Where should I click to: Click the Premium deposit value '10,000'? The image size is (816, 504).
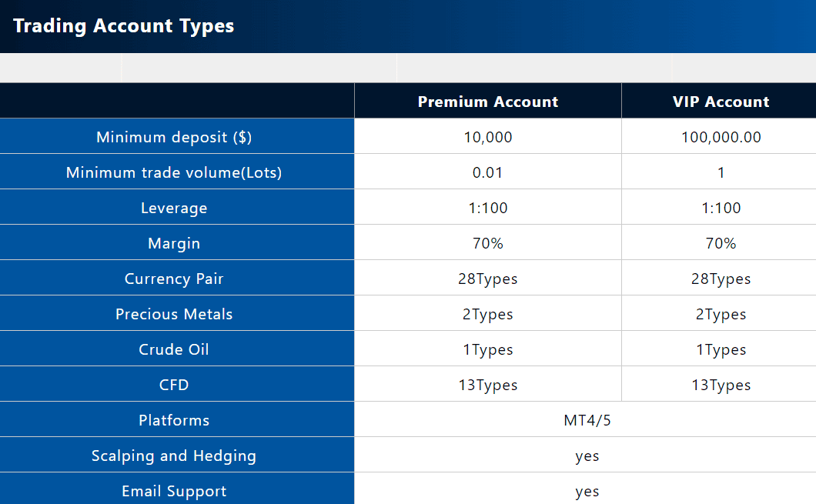click(487, 137)
